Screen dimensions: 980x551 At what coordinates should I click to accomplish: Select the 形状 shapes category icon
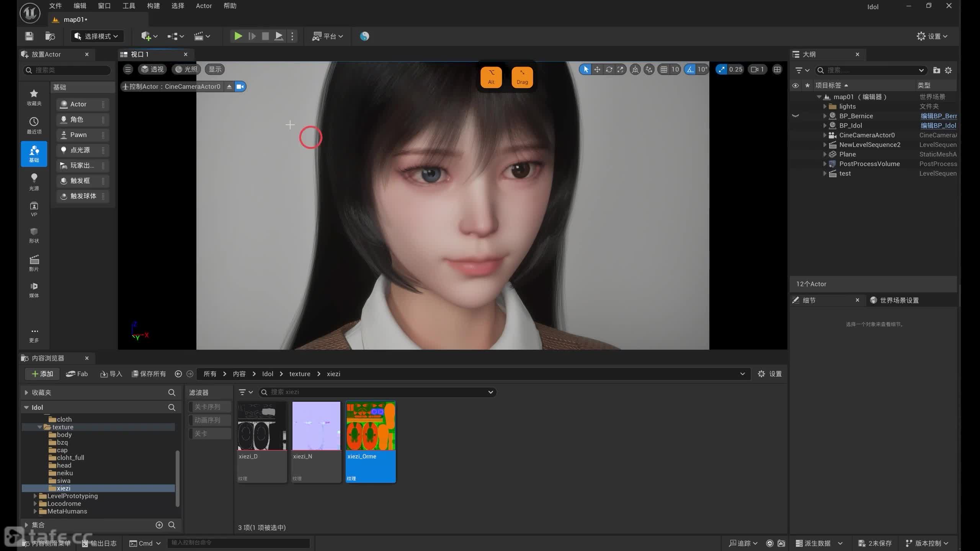pos(34,235)
